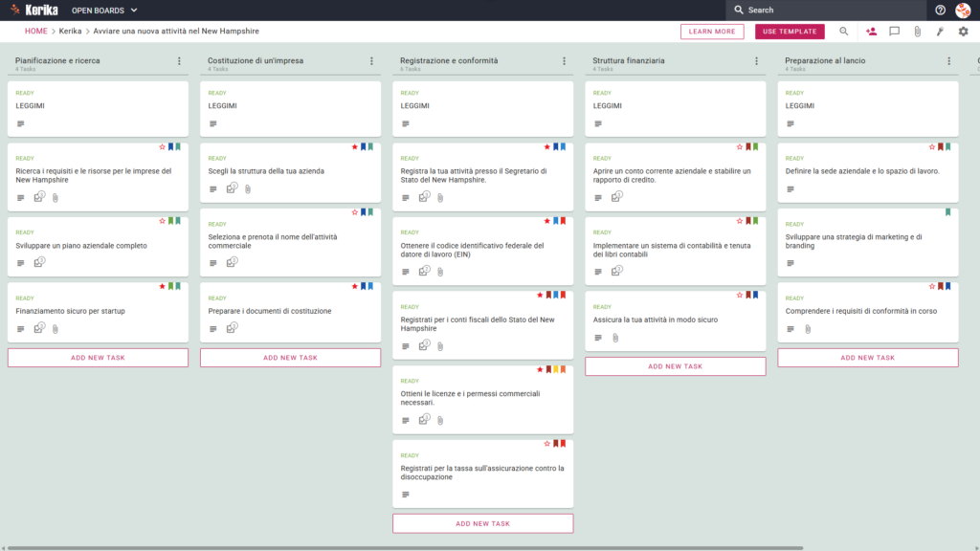Open checklist icon on Implementare un sistema di contabilità
The height and width of the screenshot is (551, 980).
617,271
